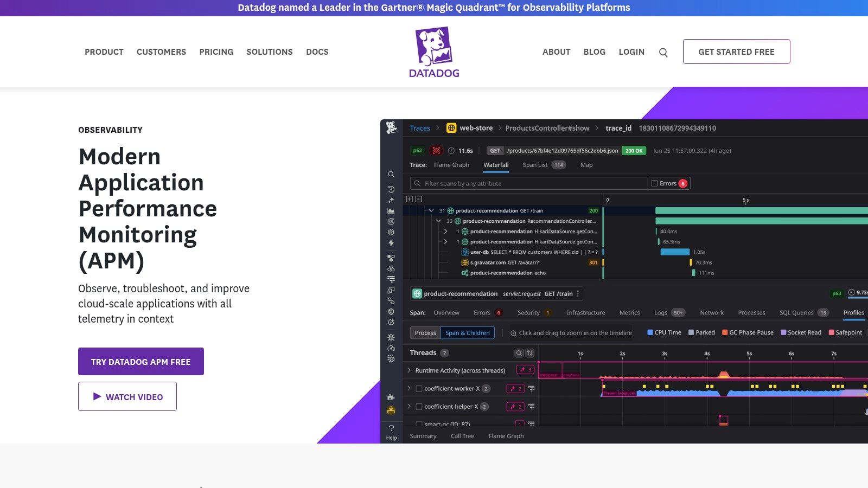
Task: Collapse the product-recommendation GET /train span
Action: pos(431,211)
